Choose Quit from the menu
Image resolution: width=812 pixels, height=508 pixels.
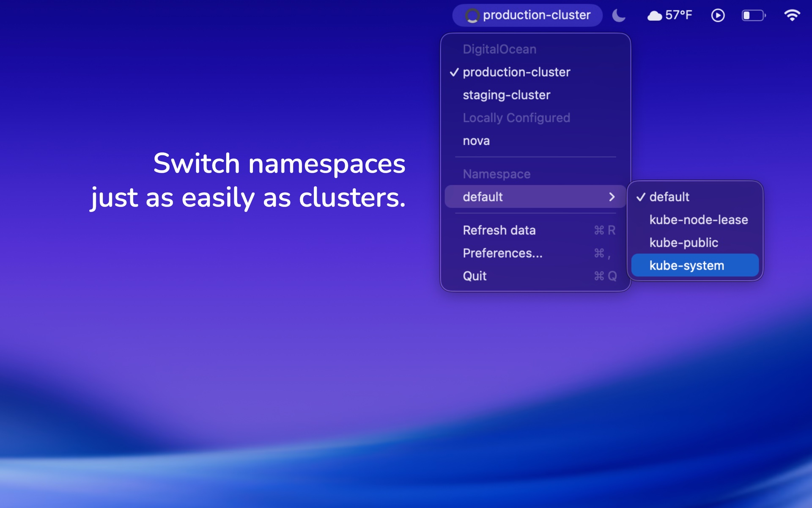[x=535, y=276]
